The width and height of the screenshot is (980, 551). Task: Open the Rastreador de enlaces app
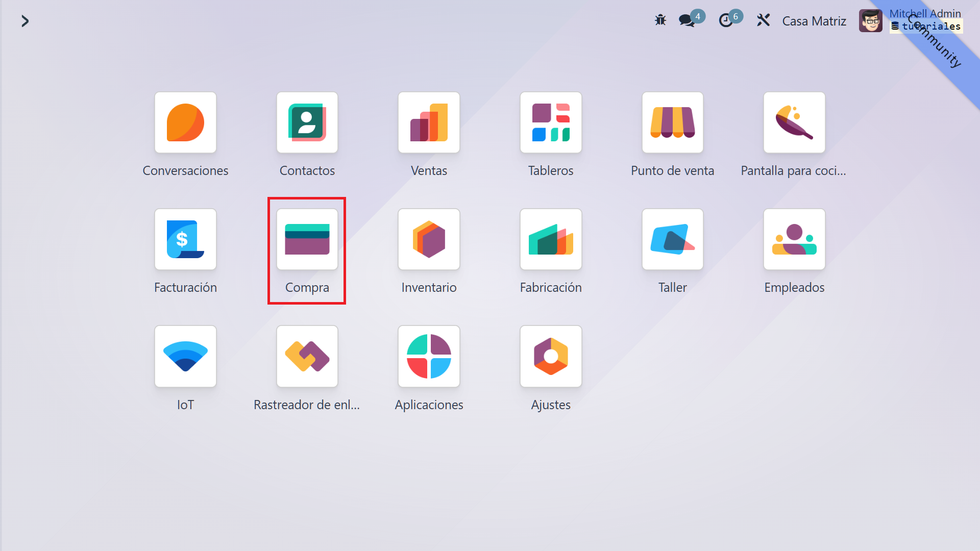tap(307, 357)
